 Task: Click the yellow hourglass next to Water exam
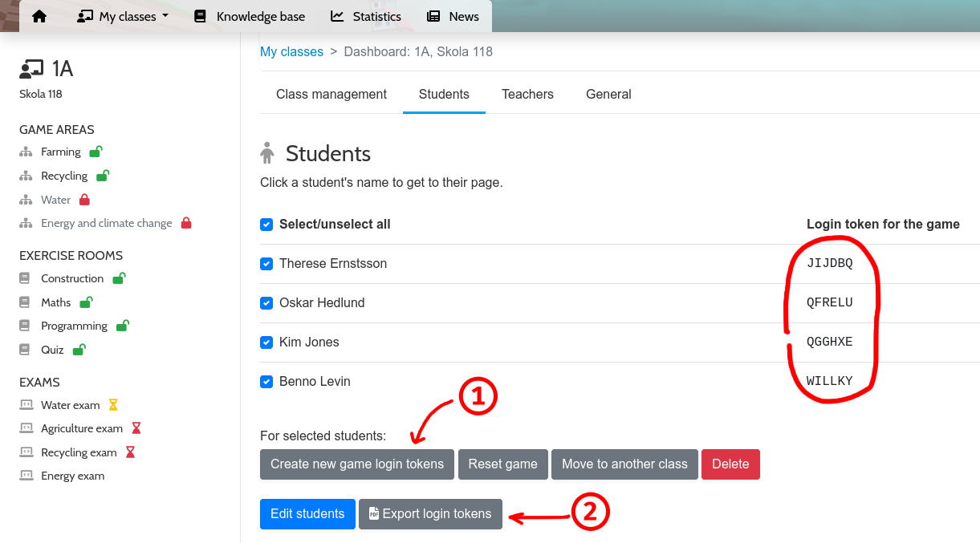[113, 405]
